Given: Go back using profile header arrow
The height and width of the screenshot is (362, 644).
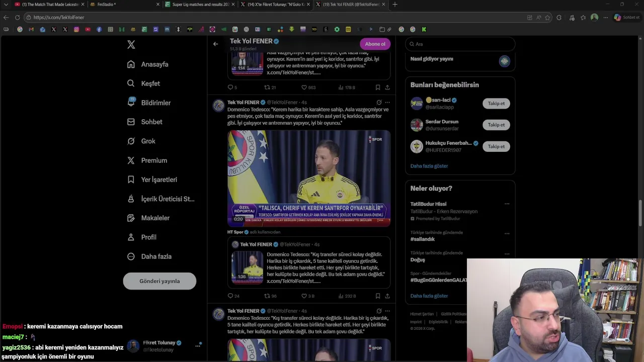Looking at the screenshot, I should [215, 44].
